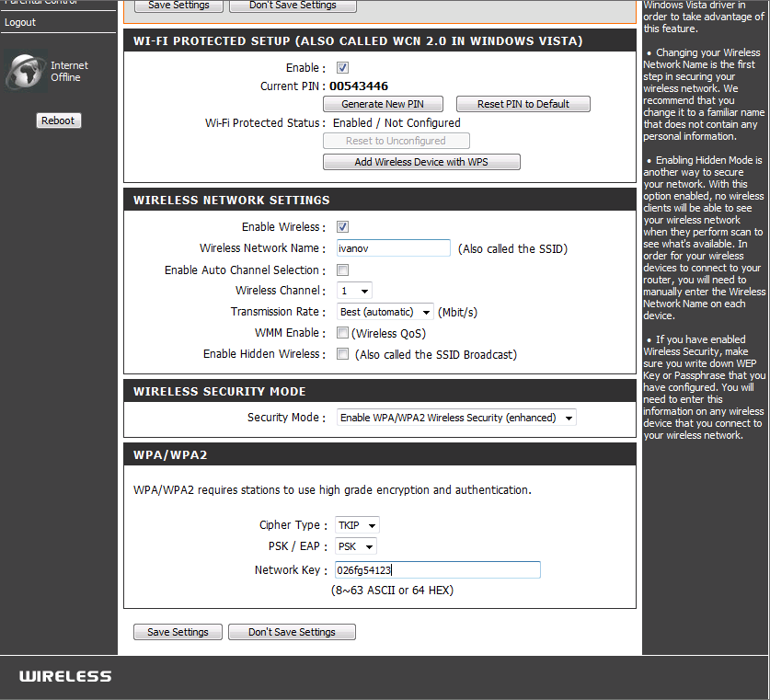This screenshot has width=770, height=700.
Task: Click the (Also called the SSID Broadcast) note
Action: tap(436, 355)
